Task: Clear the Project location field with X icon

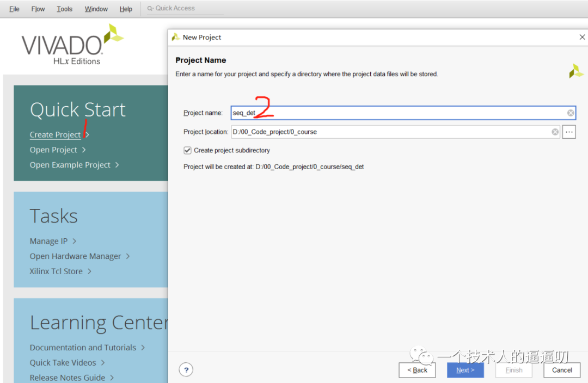Action: point(555,132)
